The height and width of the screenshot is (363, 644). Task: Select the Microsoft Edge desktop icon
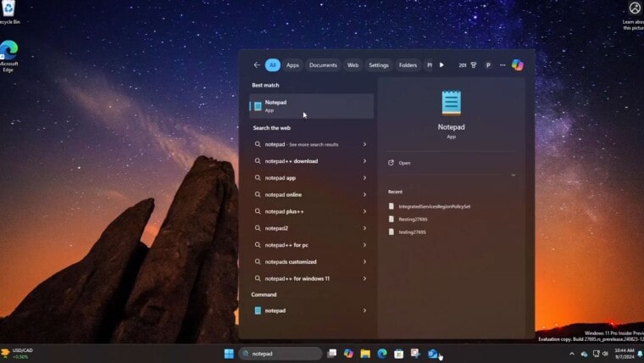point(8,56)
